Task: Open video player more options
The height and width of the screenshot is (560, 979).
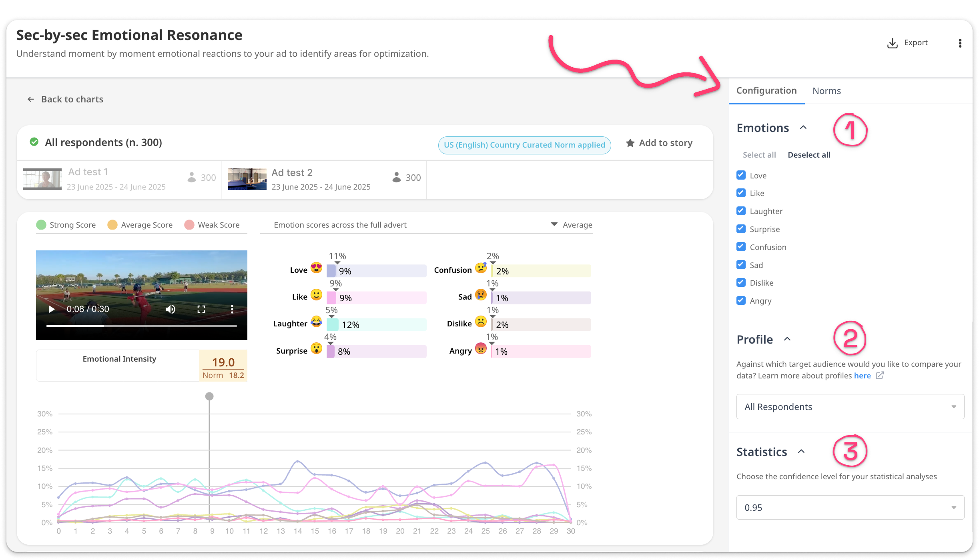Action: (x=232, y=309)
